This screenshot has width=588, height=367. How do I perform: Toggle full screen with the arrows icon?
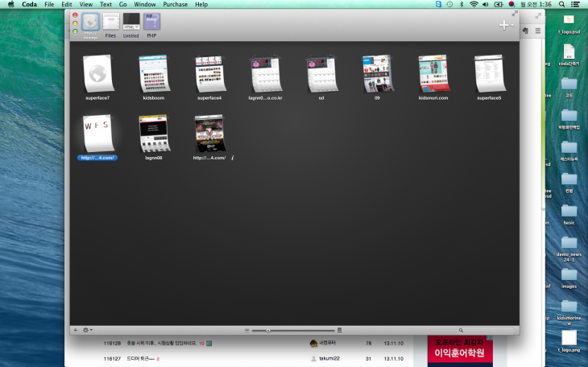515,14
